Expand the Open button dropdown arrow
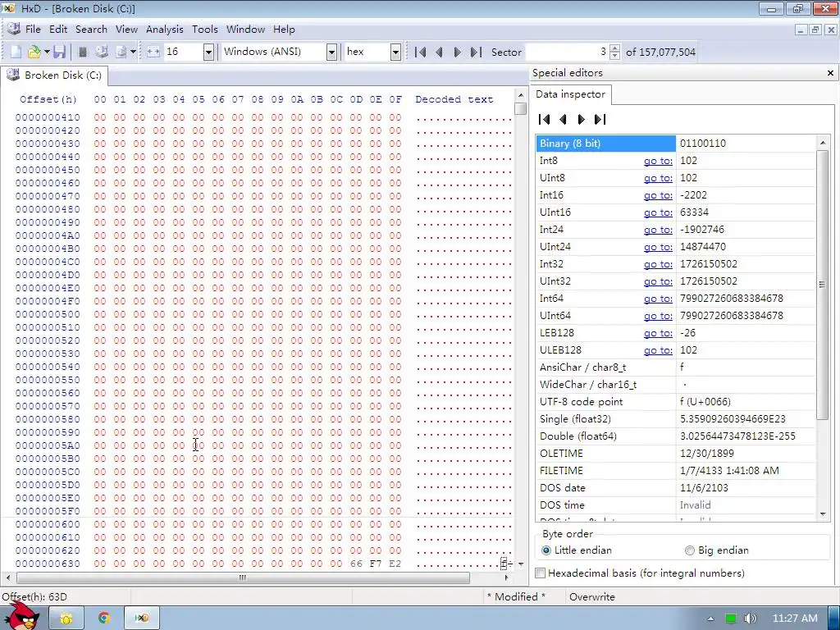The width and height of the screenshot is (840, 630). tap(47, 52)
